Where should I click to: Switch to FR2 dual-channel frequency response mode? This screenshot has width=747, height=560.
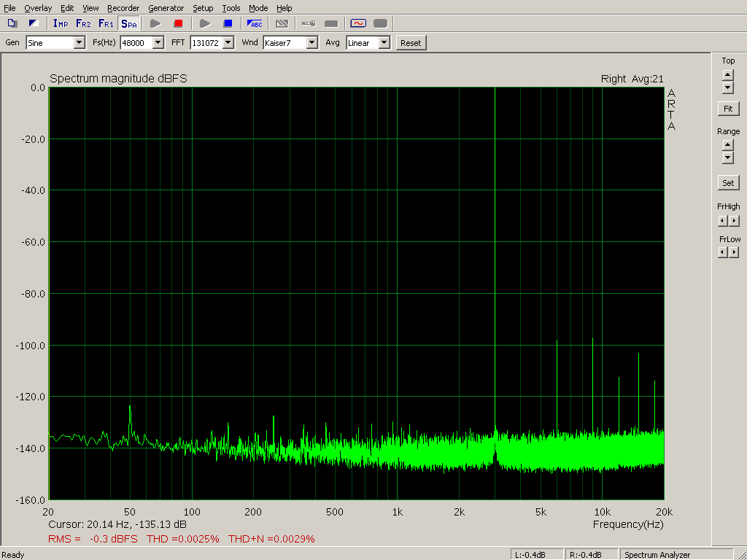83,23
